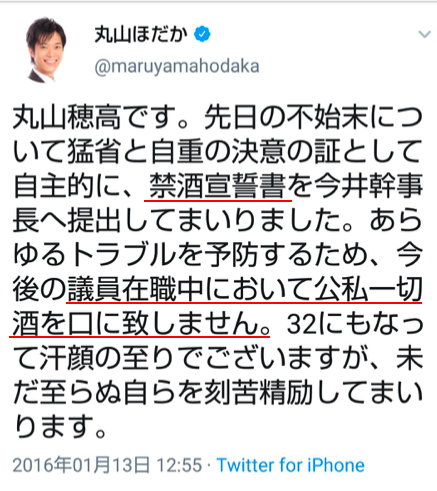Click the underlined phrase 禁酒宣誓書

coord(218,186)
